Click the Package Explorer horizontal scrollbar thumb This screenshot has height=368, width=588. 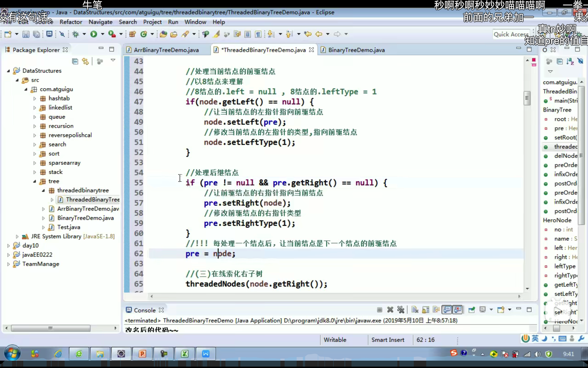[x=51, y=328]
